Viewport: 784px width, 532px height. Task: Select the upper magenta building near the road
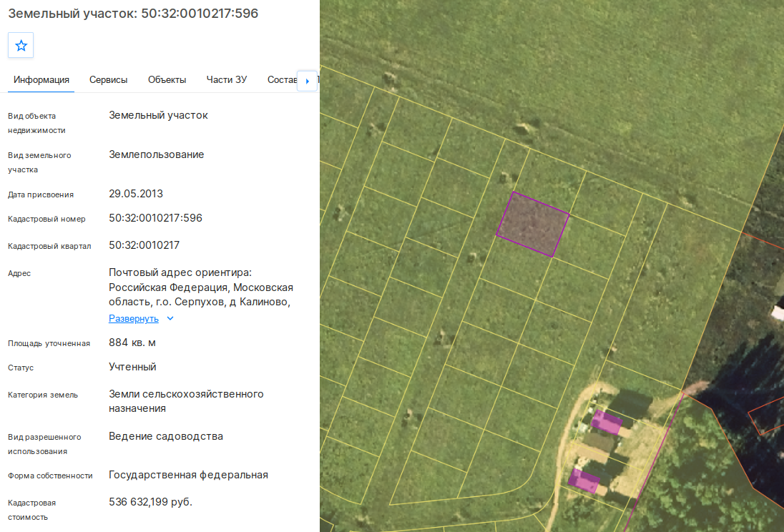607,422
